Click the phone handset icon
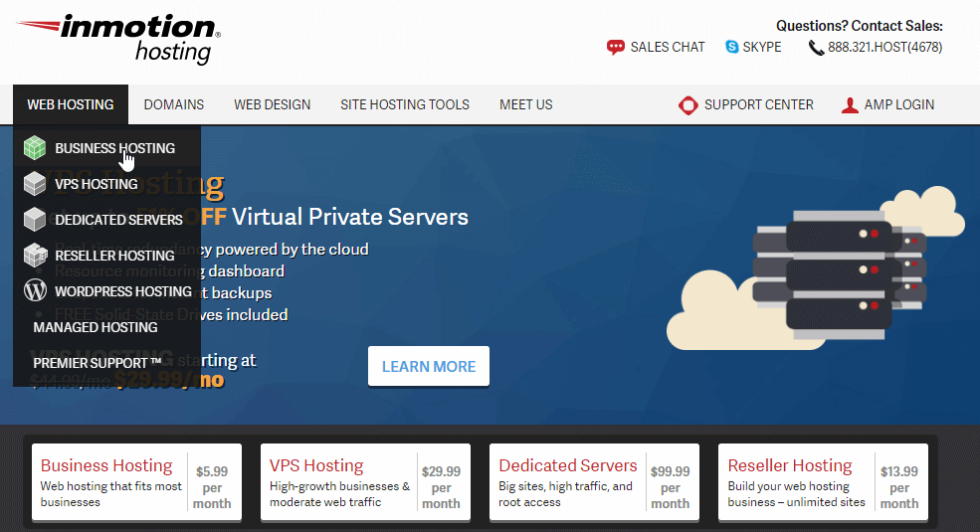The height and width of the screenshot is (532, 980). coord(816,48)
